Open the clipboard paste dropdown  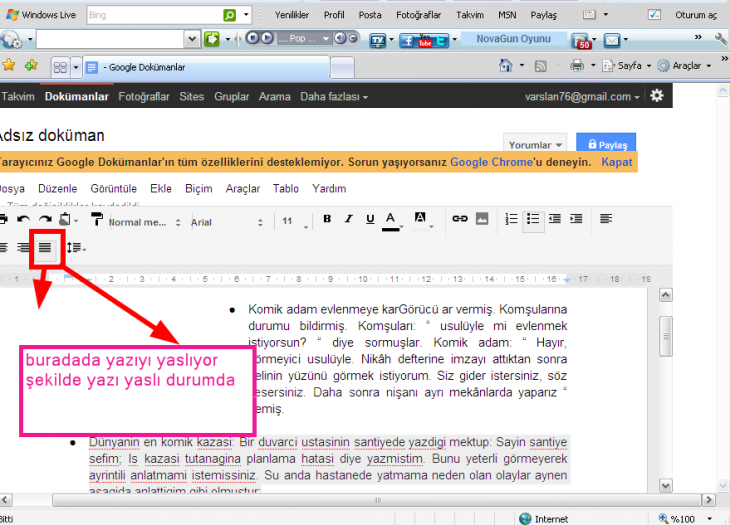[x=68, y=219]
